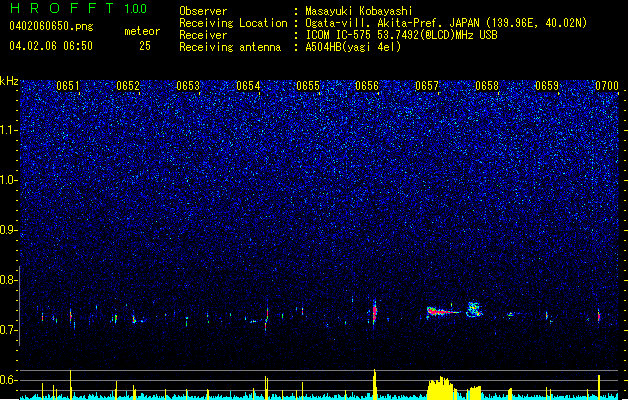This screenshot has width=629, height=400.
Task: Click observer name Masayuki Kobayashi
Action: [x=359, y=11]
